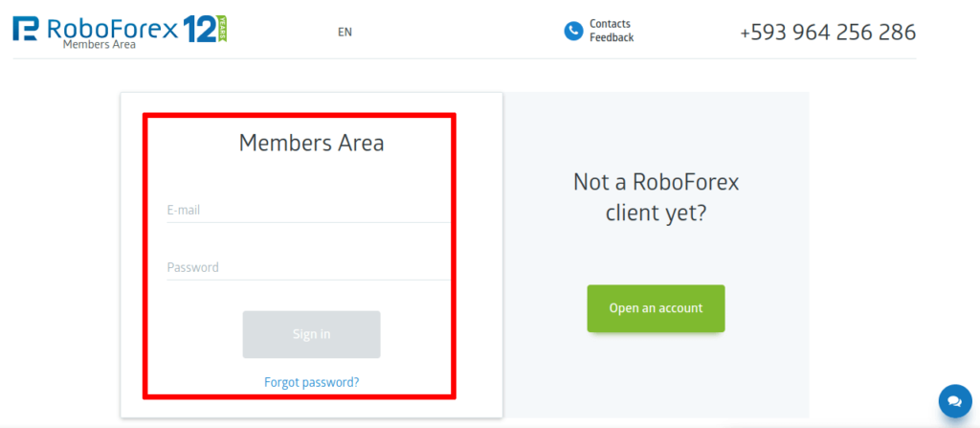Click the 12 years anniversary badge
Image resolution: width=980 pixels, height=428 pixels.
[204, 29]
